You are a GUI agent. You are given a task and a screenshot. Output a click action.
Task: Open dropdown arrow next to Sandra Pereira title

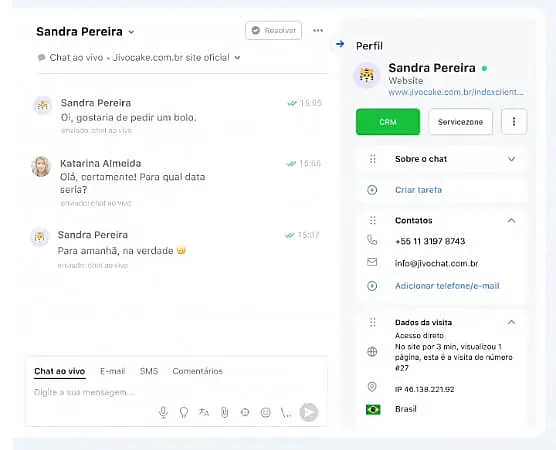point(131,32)
